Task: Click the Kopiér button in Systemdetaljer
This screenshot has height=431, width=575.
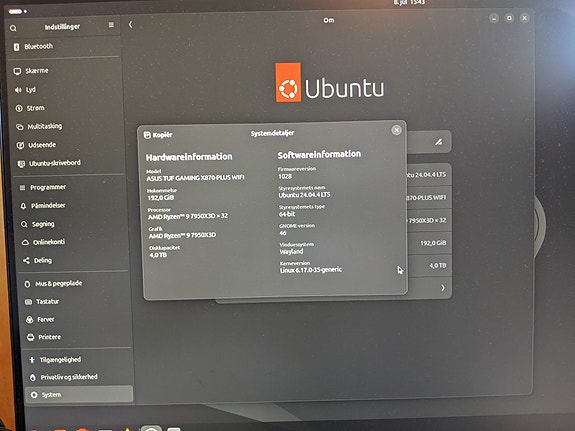Action: coord(158,135)
